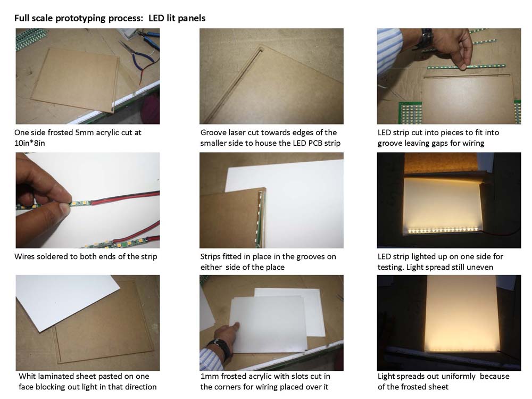Select the 'Light spreads out uniformly' caption

444,381
